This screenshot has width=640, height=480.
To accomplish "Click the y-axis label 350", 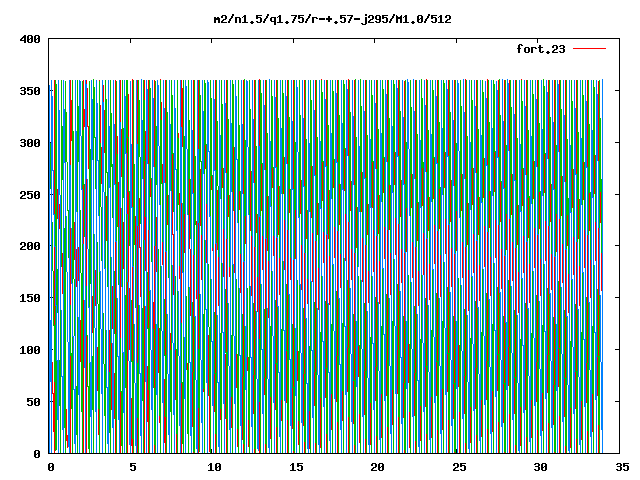I will click(30, 91).
